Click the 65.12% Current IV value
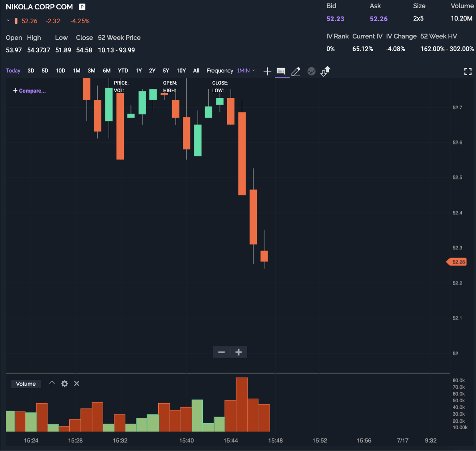This screenshot has height=451, width=476. (x=362, y=49)
